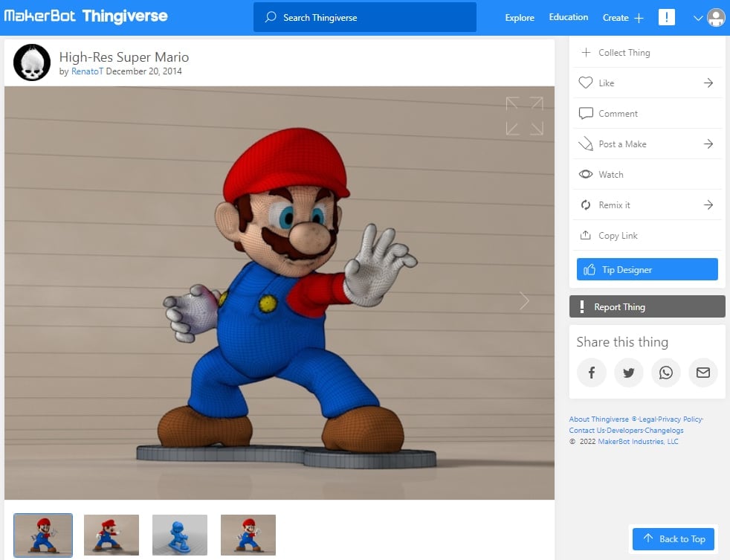
Task: Click the Report Thing button
Action: (x=647, y=306)
